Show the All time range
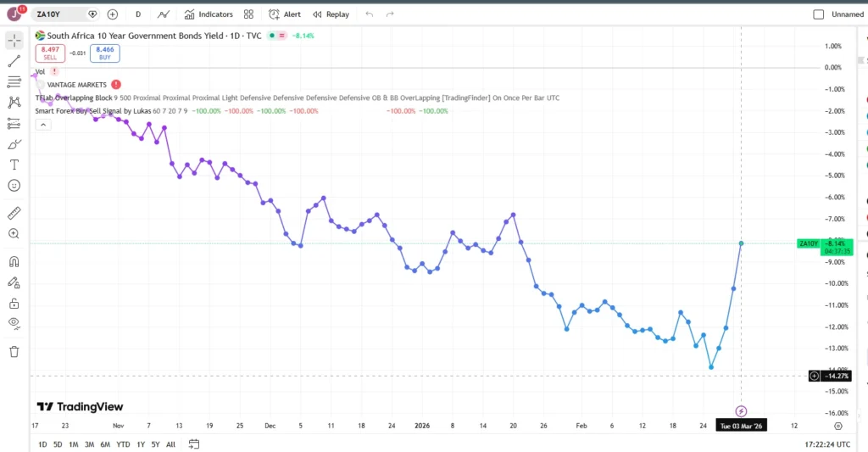Viewport: 868px width, 452px height. click(x=170, y=444)
